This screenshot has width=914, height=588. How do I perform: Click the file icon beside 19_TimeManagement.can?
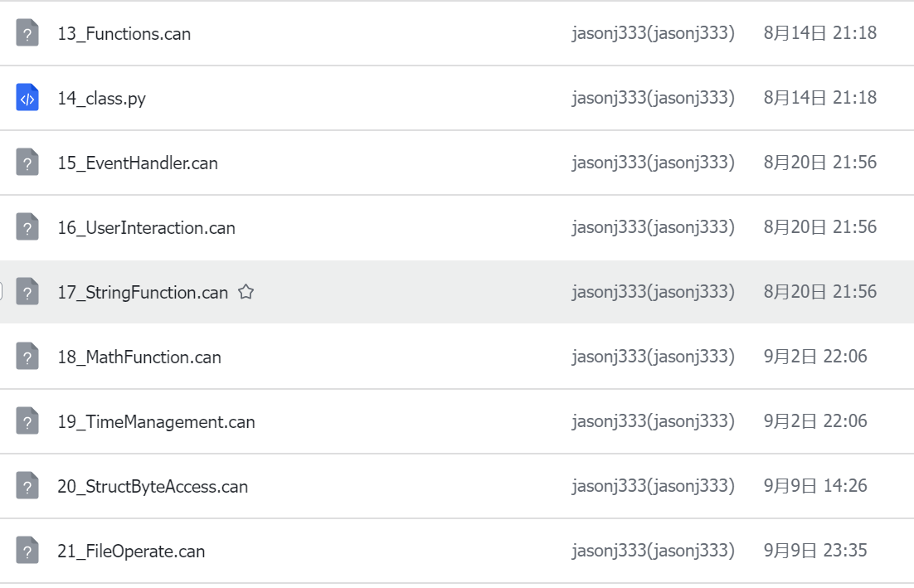(27, 421)
